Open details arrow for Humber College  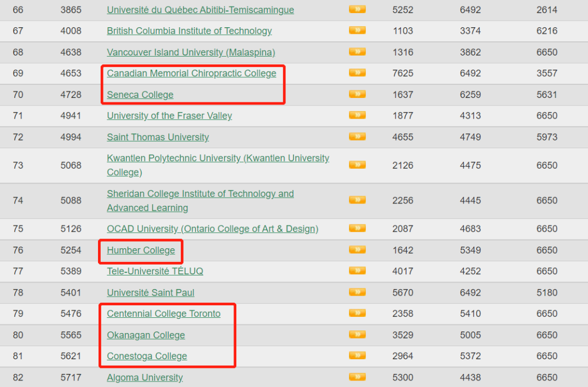tap(357, 249)
